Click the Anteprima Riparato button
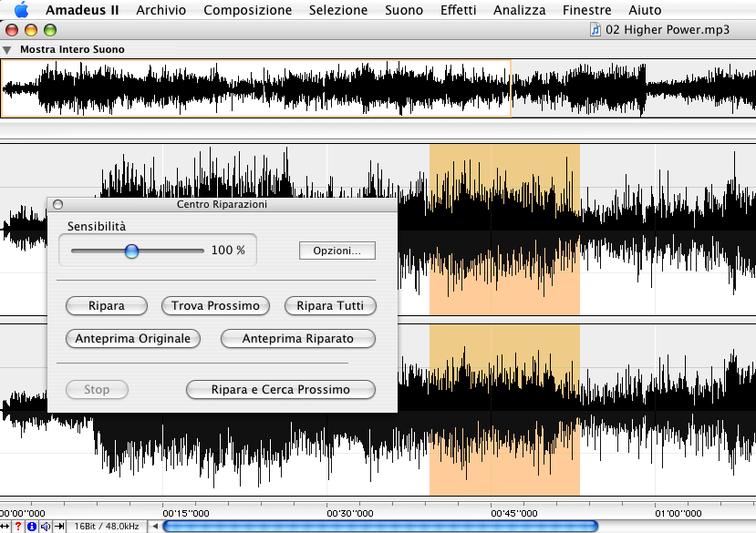This screenshot has height=533, width=756. click(298, 338)
